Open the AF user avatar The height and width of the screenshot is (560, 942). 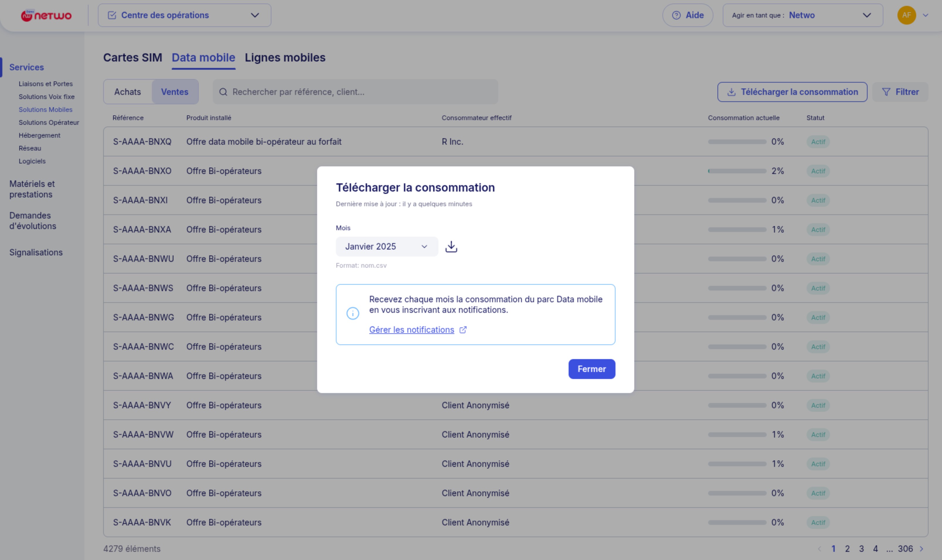pyautogui.click(x=906, y=16)
